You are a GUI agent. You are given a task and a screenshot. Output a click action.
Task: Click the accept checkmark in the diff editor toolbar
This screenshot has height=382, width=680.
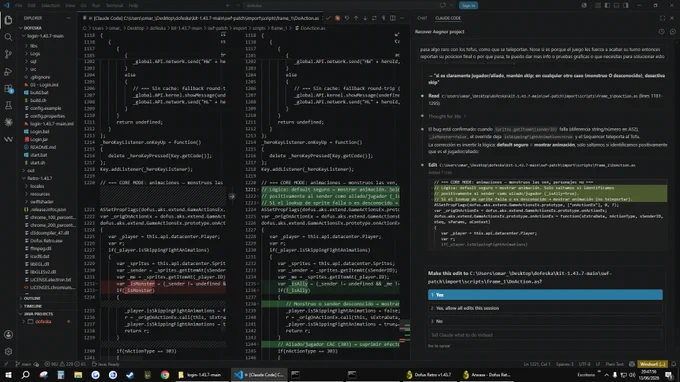point(328,18)
